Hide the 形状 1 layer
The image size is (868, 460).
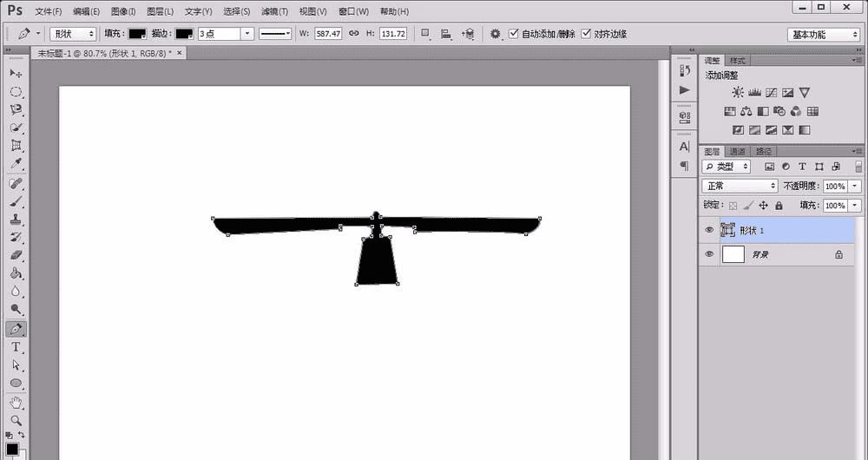coord(709,230)
